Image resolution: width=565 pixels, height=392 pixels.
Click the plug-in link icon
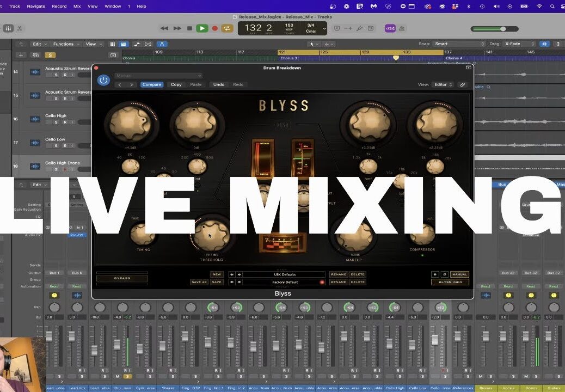tap(463, 85)
